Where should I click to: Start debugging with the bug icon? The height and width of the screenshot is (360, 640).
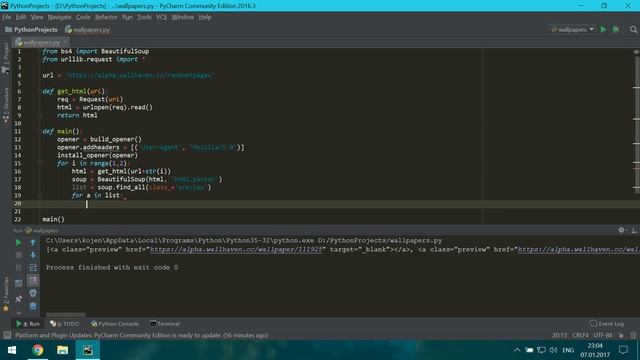click(616, 29)
